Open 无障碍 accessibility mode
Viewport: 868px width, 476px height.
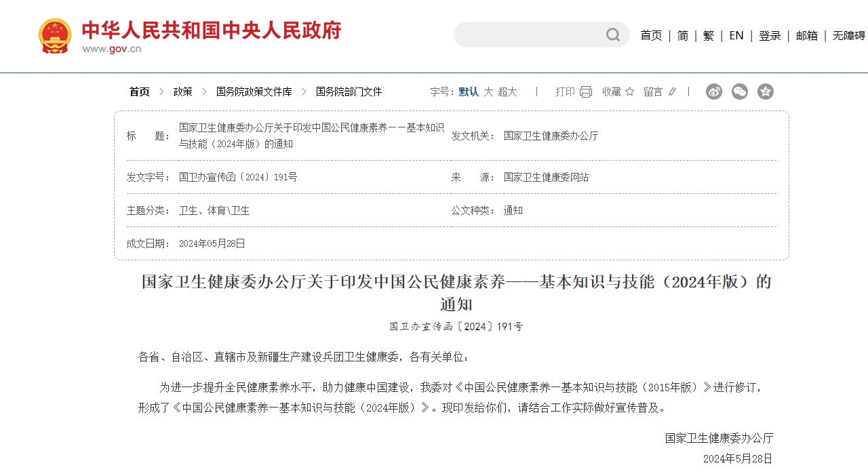tap(849, 36)
